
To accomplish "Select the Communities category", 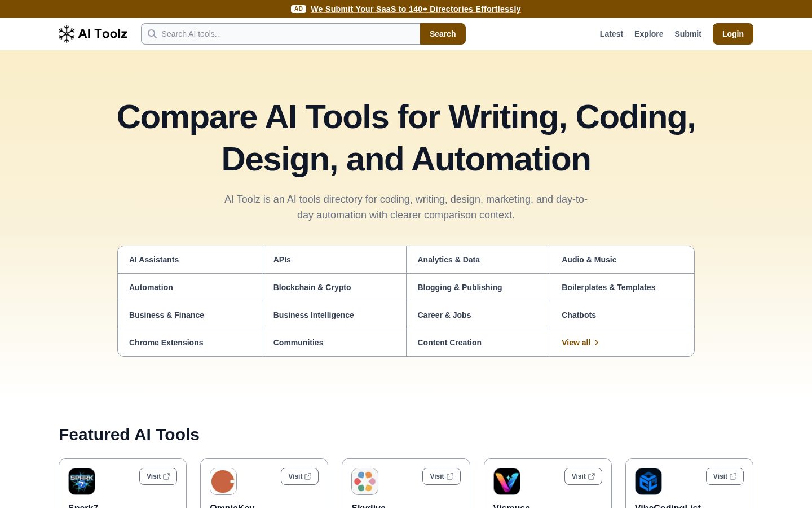I will [334, 343].
